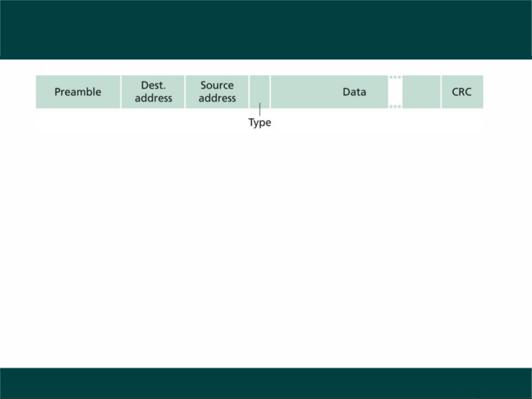Click the Preamble field in the frame
The height and width of the screenshot is (399, 532).
[x=78, y=92]
